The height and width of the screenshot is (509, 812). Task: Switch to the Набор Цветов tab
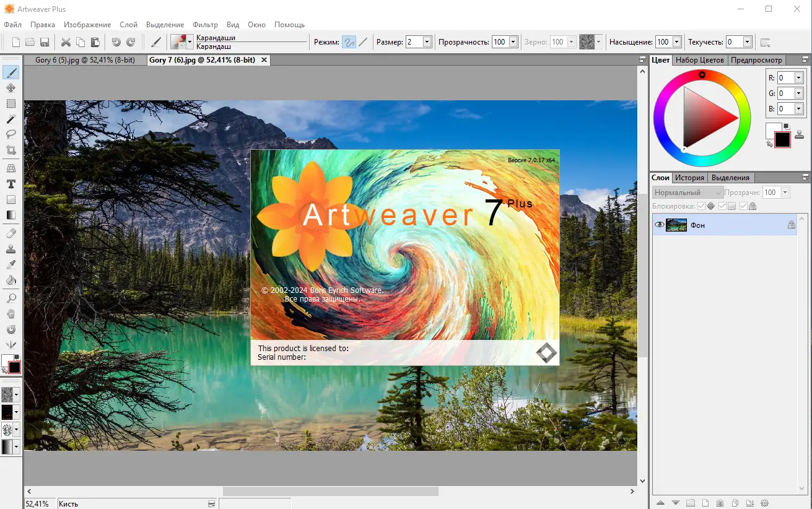pos(699,60)
